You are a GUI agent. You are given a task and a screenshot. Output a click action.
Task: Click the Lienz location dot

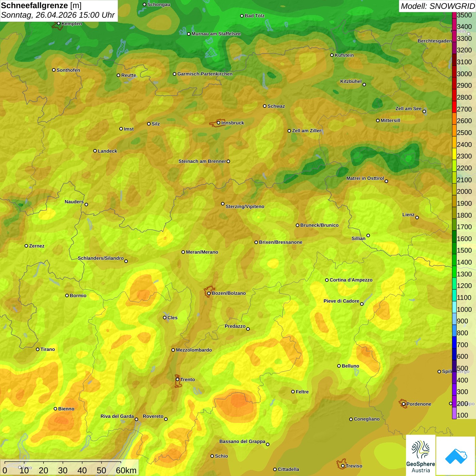(x=417, y=218)
